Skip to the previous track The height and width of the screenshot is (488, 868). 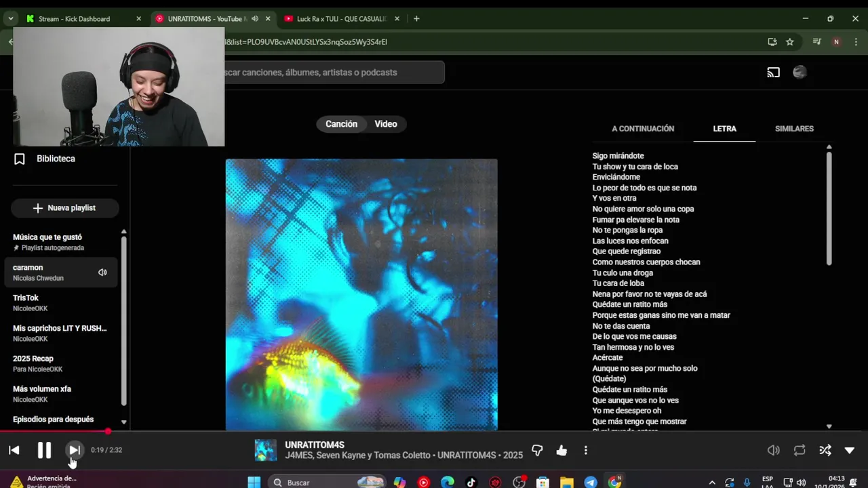tap(14, 450)
